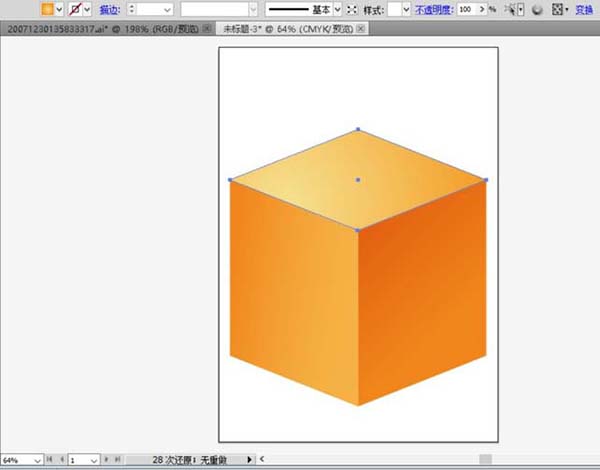Click the top anchor point of the cube
Screen dimensions: 600x470
[x=358, y=129]
